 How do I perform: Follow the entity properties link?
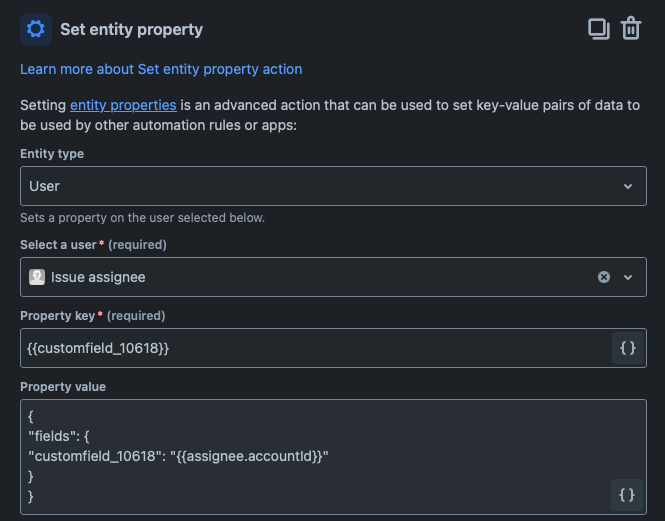click(x=123, y=105)
